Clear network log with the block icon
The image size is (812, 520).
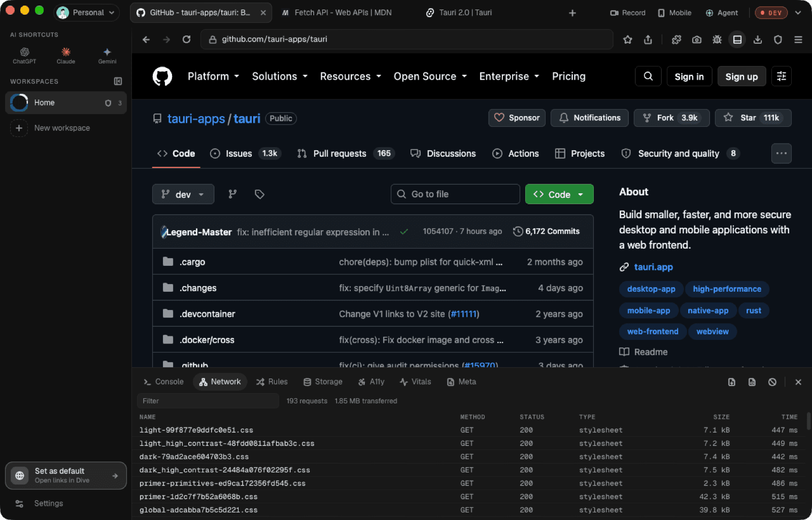tap(772, 382)
